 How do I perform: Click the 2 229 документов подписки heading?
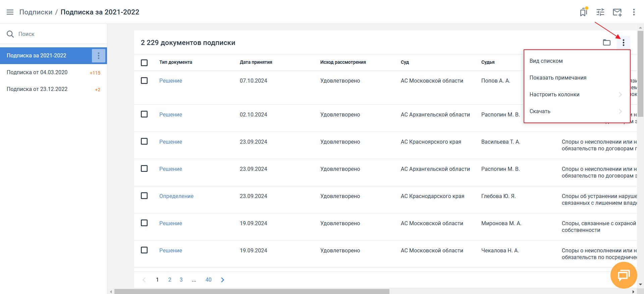click(x=188, y=43)
